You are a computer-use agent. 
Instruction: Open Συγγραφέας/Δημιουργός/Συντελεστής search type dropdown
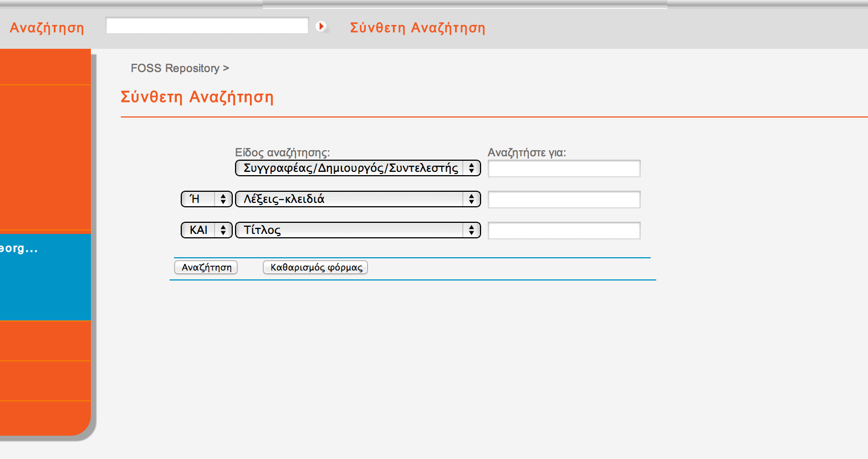(x=358, y=168)
